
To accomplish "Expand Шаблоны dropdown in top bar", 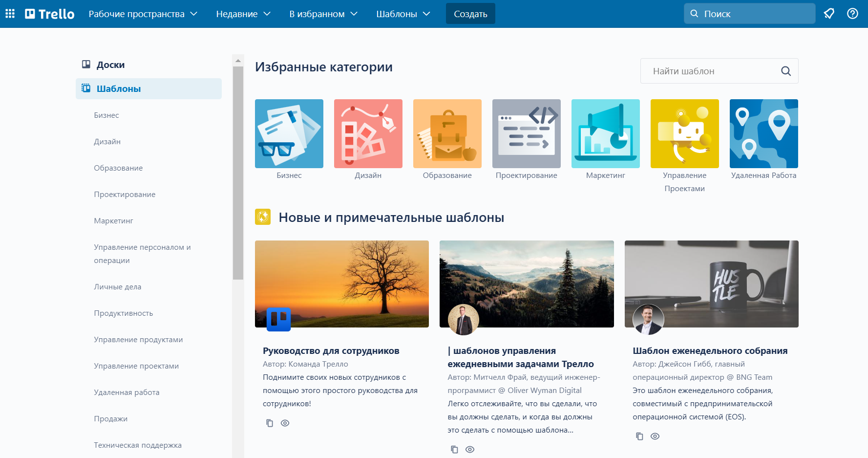I will click(403, 14).
